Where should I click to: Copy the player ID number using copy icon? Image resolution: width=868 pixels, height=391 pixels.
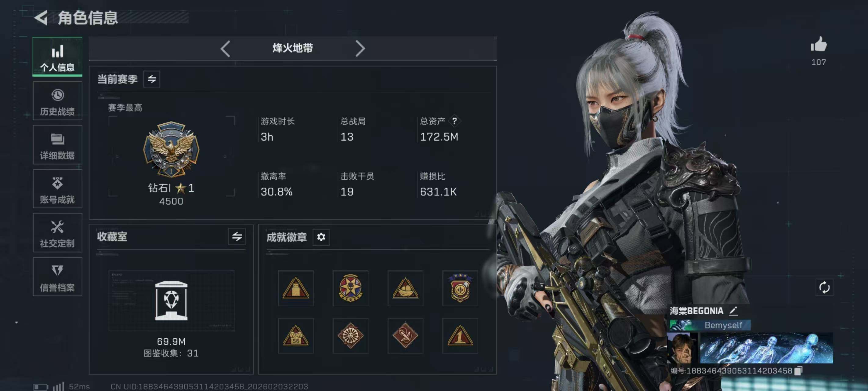click(x=798, y=371)
